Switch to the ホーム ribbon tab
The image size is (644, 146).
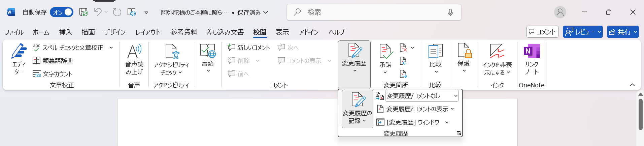tap(41, 32)
